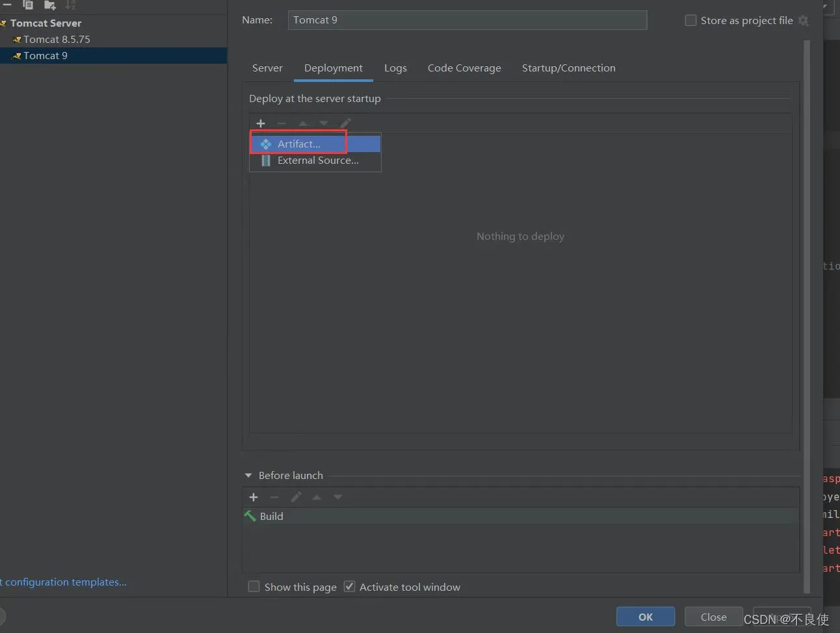This screenshot has height=633, width=840.
Task: Open the Code Coverage tab
Action: pos(464,68)
